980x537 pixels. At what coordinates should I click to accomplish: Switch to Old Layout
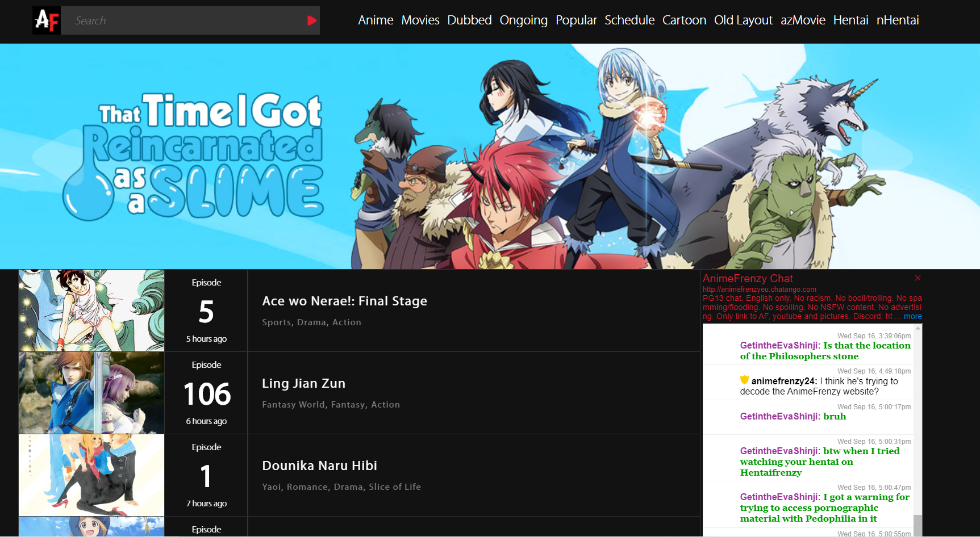[743, 20]
